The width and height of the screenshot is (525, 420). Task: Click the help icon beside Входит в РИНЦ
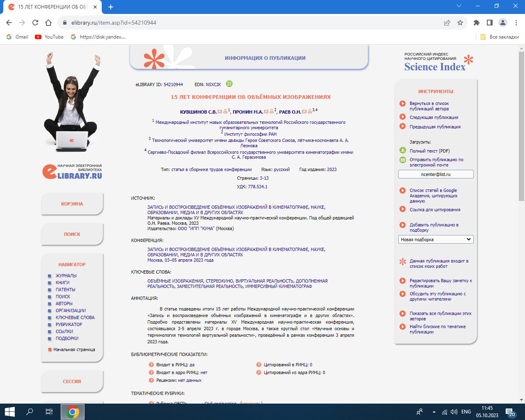[151, 365]
